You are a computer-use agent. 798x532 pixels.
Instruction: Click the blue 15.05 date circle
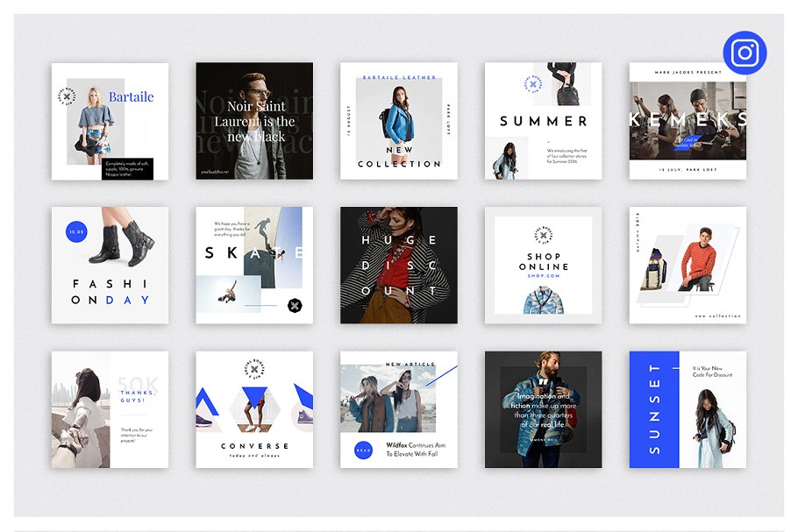click(77, 232)
